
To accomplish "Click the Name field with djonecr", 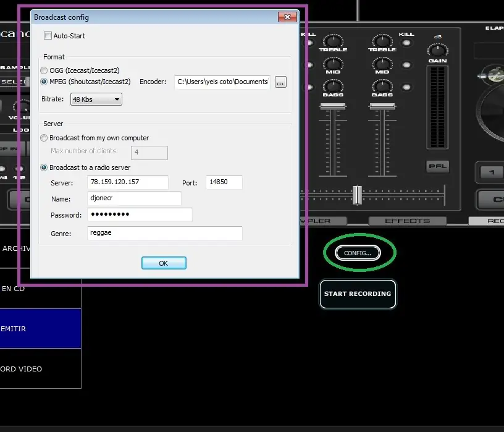I will [134, 198].
